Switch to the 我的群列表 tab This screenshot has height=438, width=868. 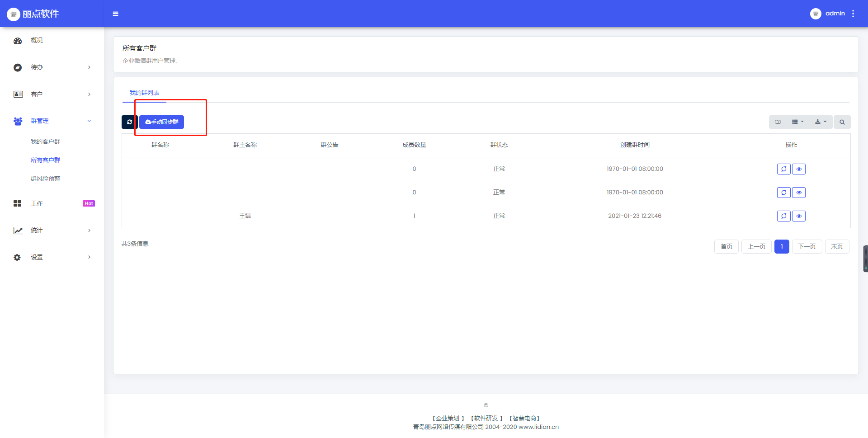click(x=144, y=93)
